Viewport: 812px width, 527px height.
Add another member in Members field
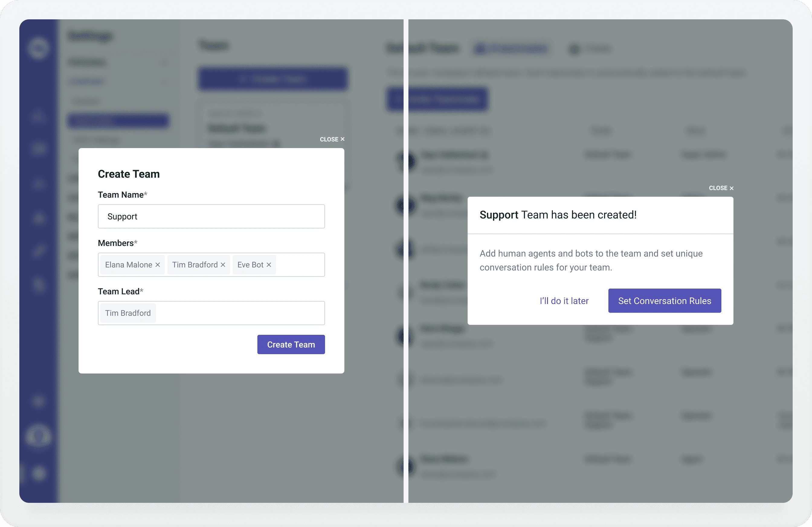click(x=300, y=265)
